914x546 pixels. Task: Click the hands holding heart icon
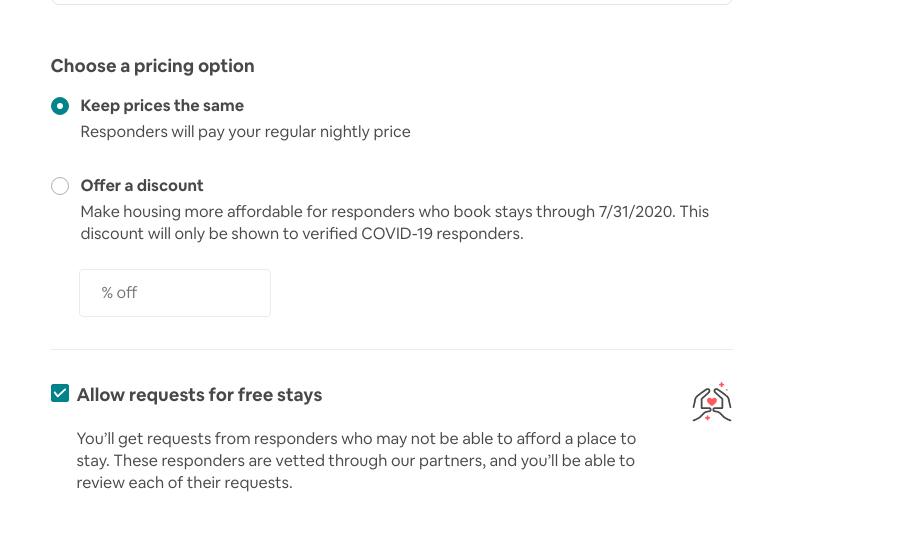pyautogui.click(x=712, y=402)
